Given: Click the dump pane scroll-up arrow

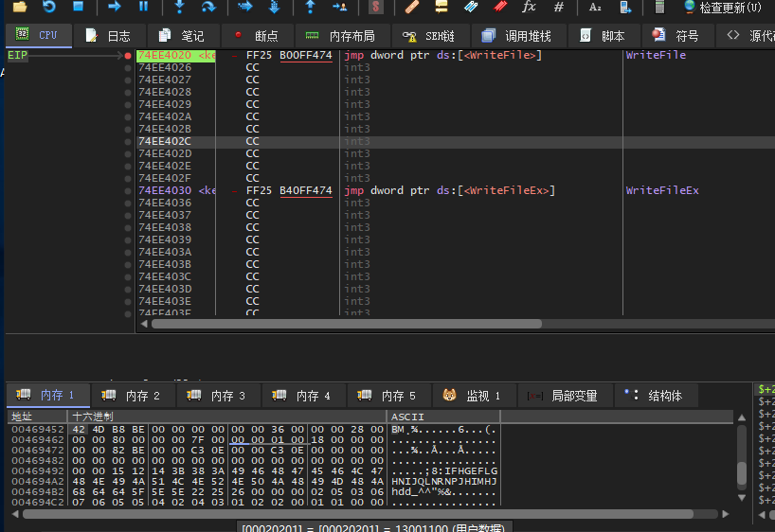Looking at the screenshot, I should [742, 417].
